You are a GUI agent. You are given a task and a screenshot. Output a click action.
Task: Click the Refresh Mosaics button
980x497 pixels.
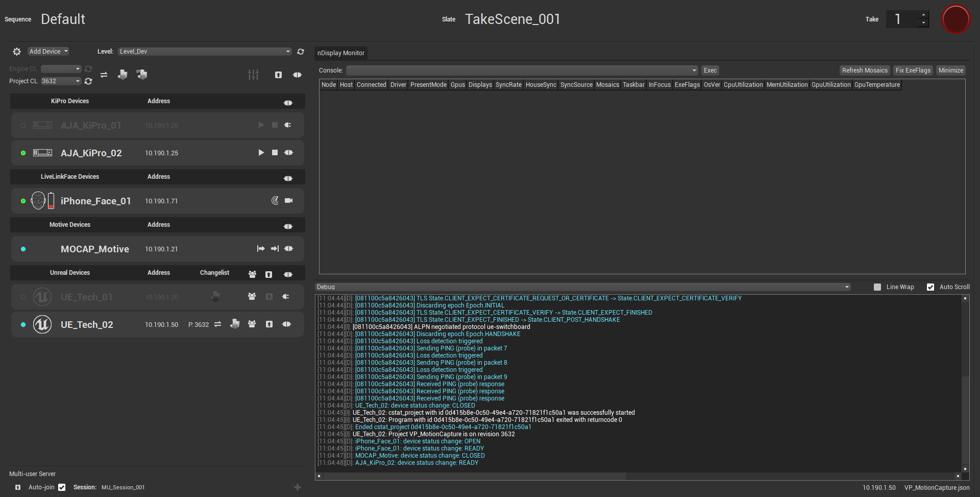coord(865,70)
